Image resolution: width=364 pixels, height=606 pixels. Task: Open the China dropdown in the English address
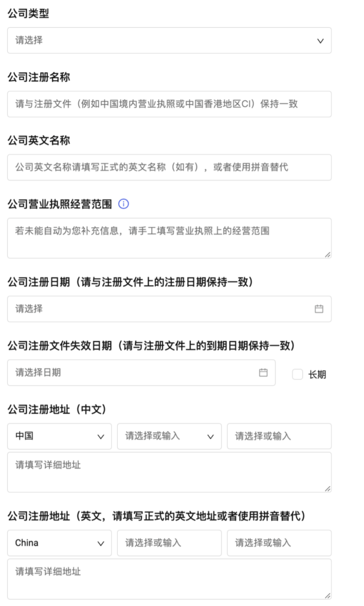click(59, 543)
